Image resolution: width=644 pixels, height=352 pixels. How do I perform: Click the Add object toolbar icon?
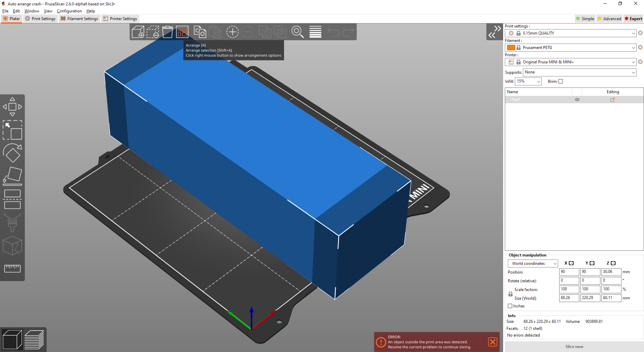(x=138, y=32)
